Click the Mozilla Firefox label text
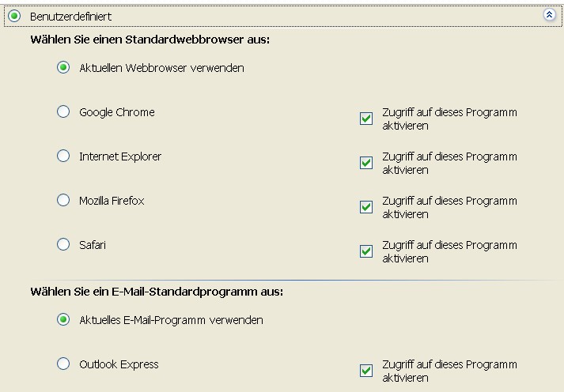Viewport: 564px width, 392px height. point(112,201)
